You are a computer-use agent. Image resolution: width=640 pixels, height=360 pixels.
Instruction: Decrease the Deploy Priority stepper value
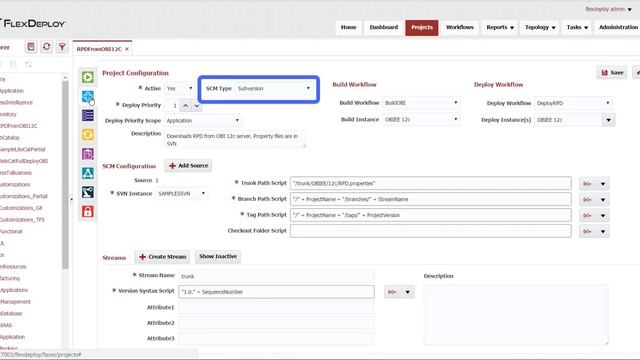(197, 106)
